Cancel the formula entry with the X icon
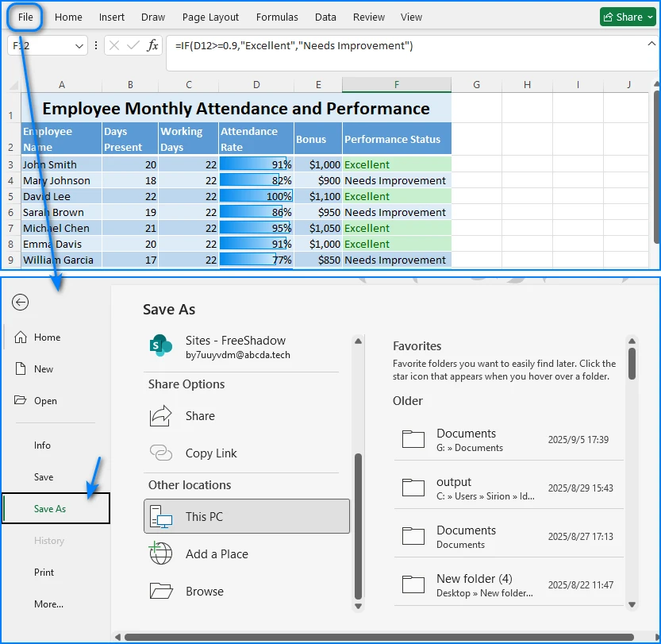661x644 pixels. [x=116, y=46]
